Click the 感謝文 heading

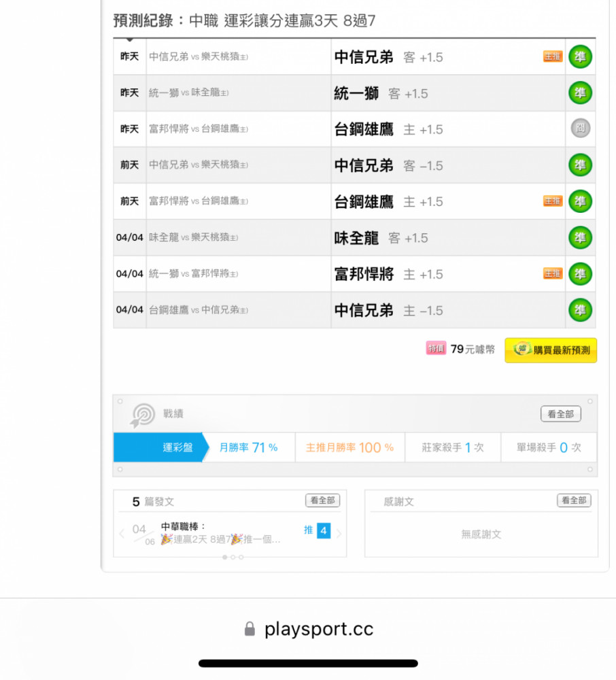coord(399,502)
